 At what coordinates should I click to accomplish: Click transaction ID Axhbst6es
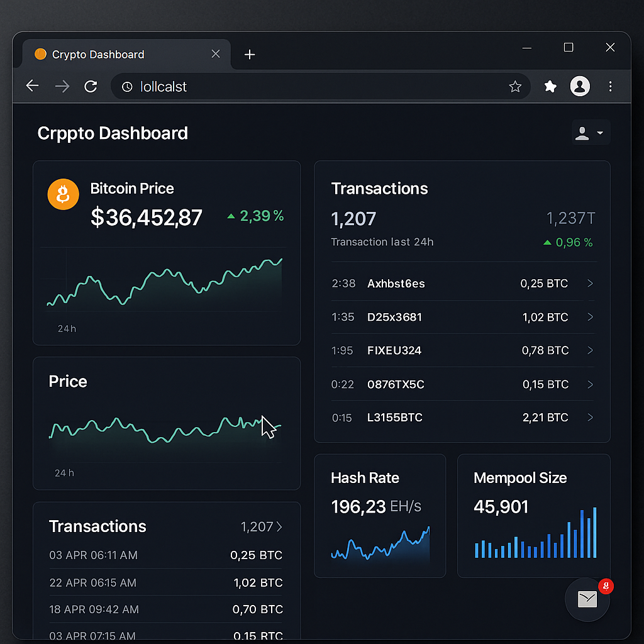(396, 284)
